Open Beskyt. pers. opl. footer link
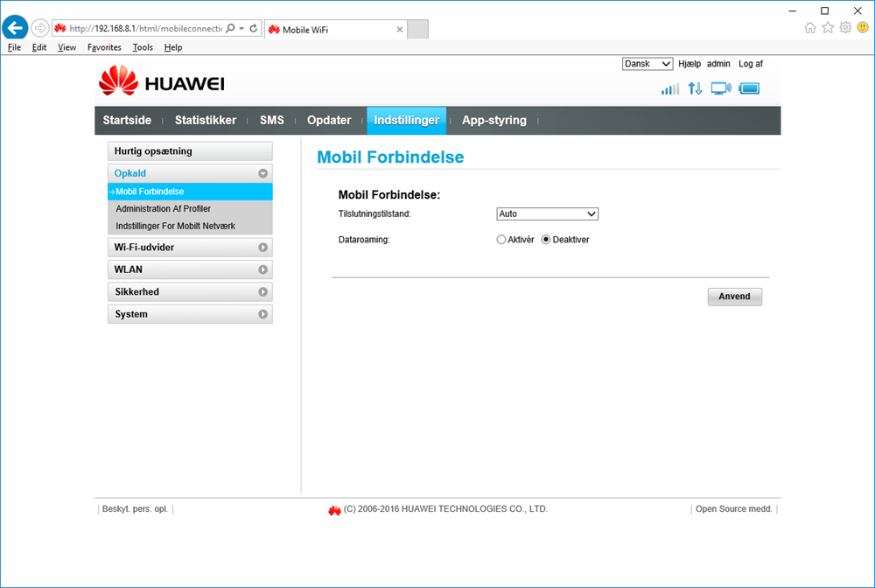This screenshot has width=875, height=588. pos(135,508)
